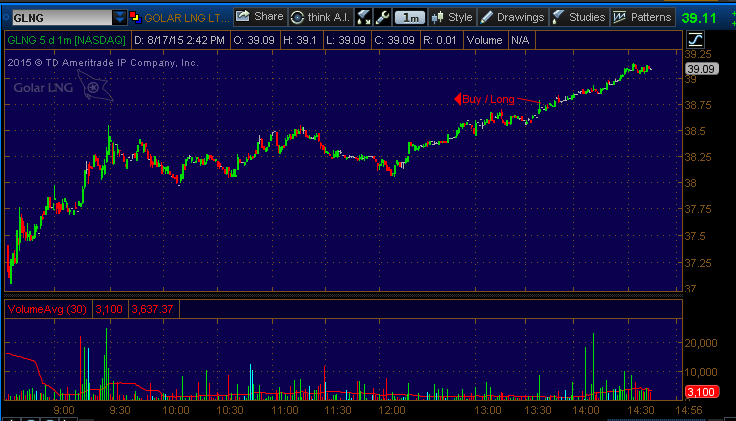Open the Studies menu

pos(579,17)
